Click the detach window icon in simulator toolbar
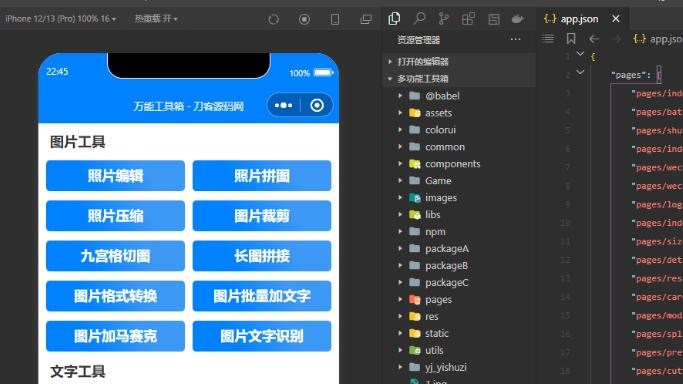This screenshot has height=384, width=683. pos(366,19)
